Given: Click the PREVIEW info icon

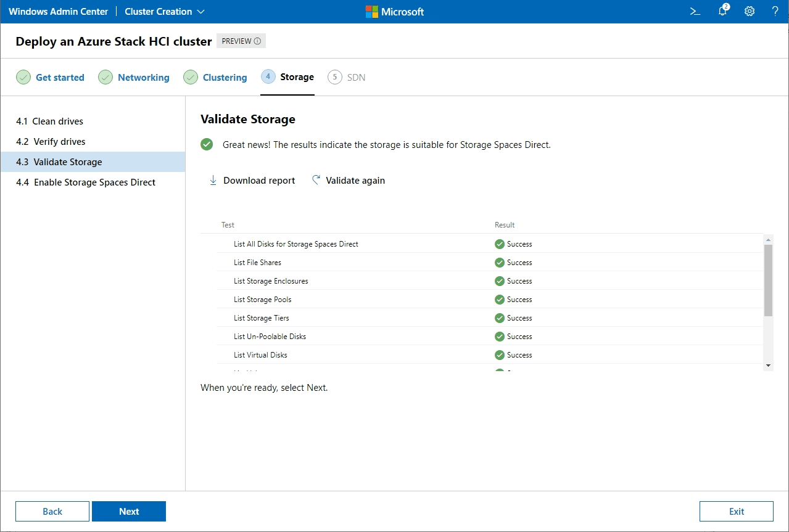Looking at the screenshot, I should tap(258, 40).
